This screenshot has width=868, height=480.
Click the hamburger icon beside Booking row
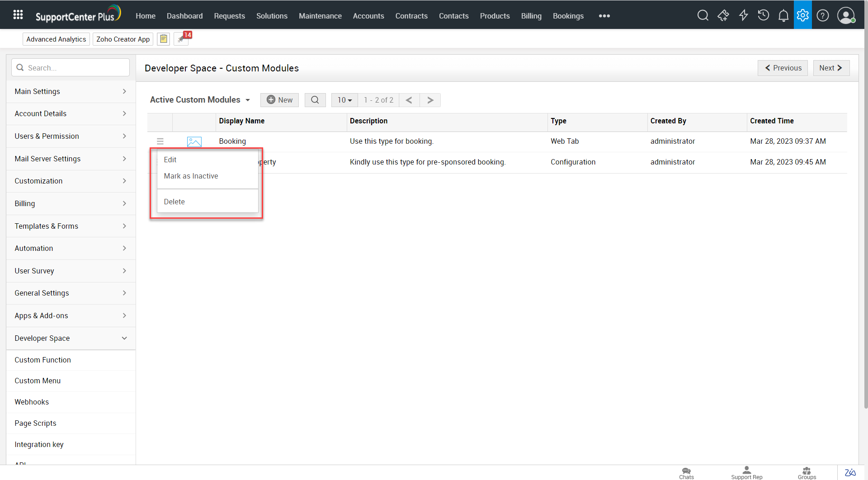coord(160,141)
